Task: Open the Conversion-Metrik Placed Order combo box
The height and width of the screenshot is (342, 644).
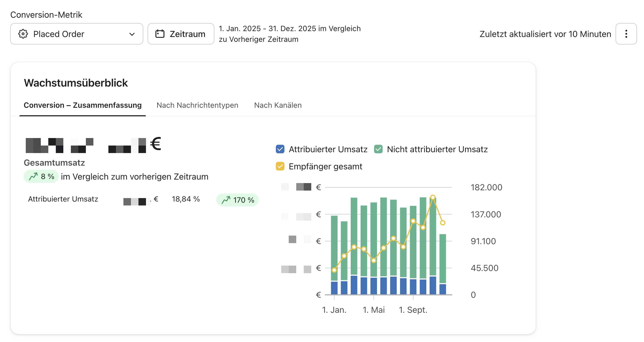Action: 76,34
